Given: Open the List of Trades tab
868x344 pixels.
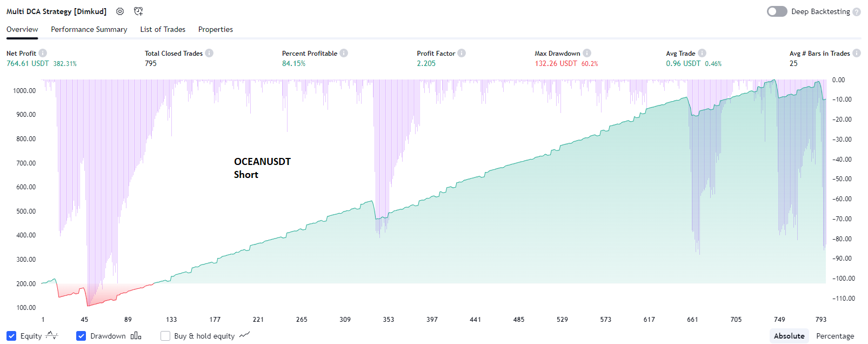Looking at the screenshot, I should point(163,29).
